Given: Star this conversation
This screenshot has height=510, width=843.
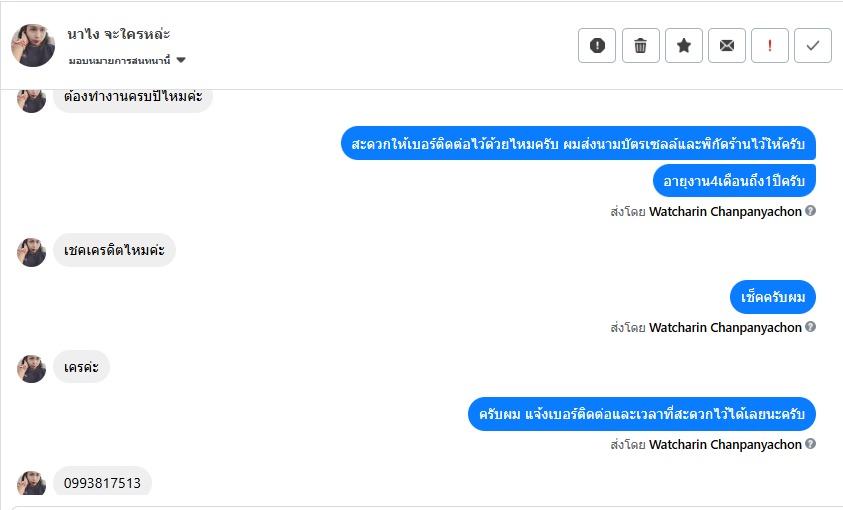Looking at the screenshot, I should [684, 46].
